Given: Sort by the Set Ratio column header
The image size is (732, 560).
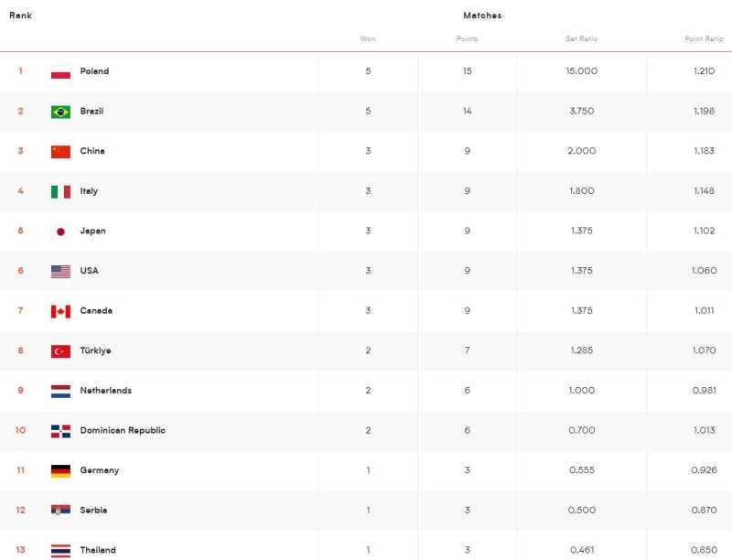Looking at the screenshot, I should [581, 38].
